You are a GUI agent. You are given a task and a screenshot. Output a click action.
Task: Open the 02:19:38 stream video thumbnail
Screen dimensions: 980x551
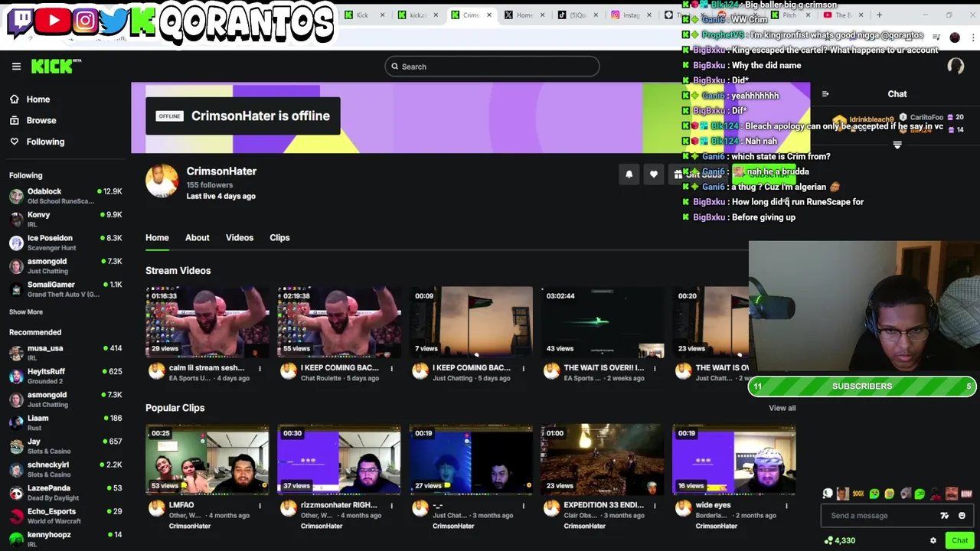coord(339,322)
